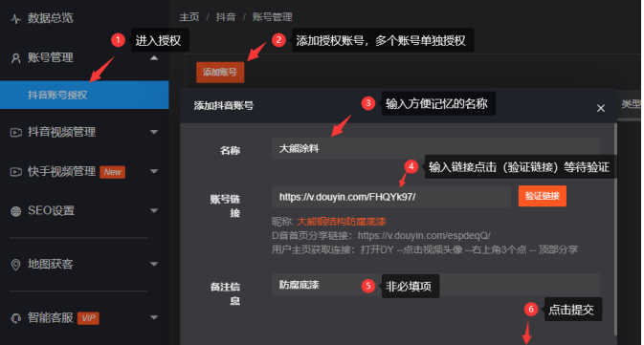Open the 快手视频管理 sidebar menu
Image resolution: width=644 pixels, height=345 pixels.
tap(61, 171)
